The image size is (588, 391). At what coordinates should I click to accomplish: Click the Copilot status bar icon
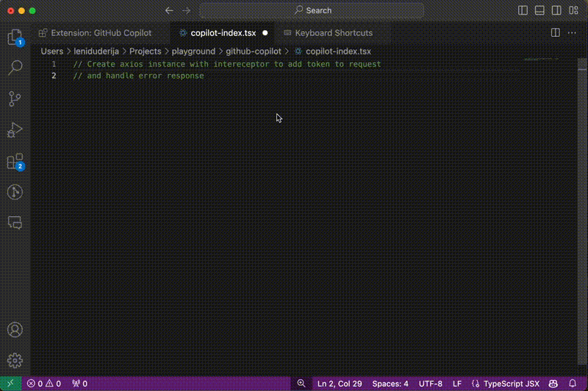coord(553,384)
